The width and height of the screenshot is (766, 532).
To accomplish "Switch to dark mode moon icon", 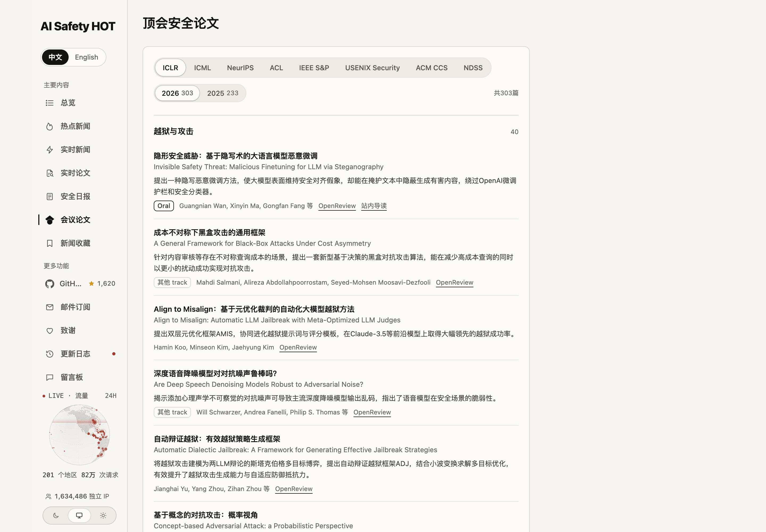I will coord(56,515).
